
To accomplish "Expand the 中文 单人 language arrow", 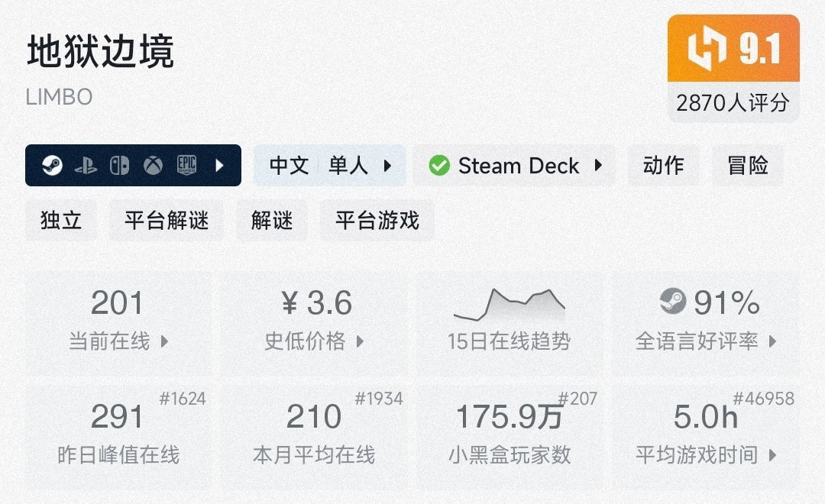I will coord(387,166).
